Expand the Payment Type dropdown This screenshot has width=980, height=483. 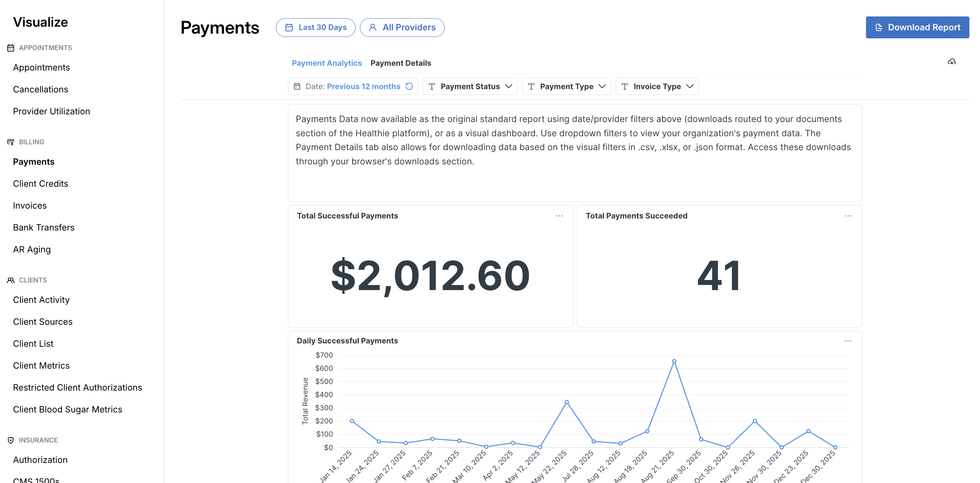[x=566, y=86]
